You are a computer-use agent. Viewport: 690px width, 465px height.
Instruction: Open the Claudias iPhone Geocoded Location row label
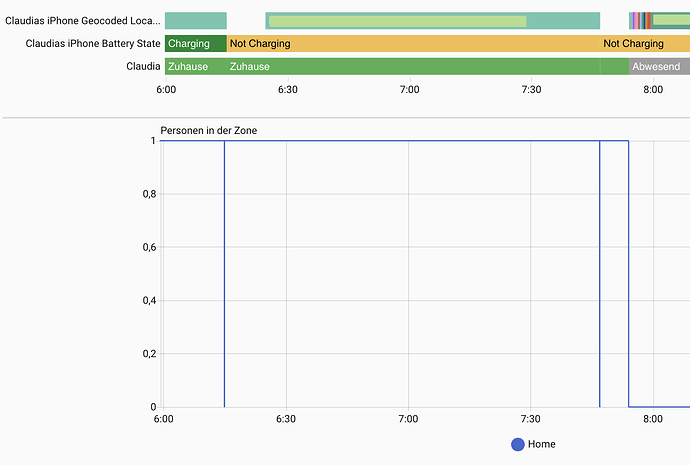coord(82,21)
